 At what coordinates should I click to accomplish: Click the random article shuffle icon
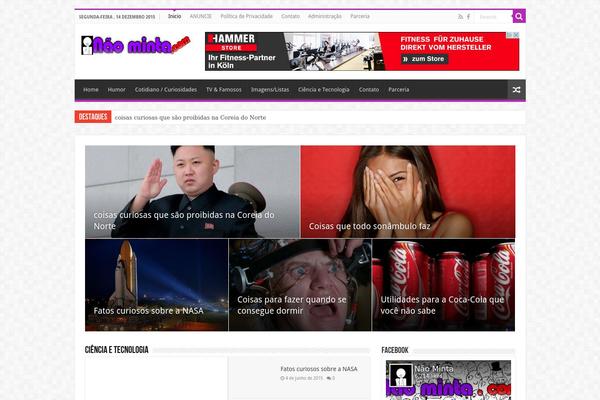[516, 90]
